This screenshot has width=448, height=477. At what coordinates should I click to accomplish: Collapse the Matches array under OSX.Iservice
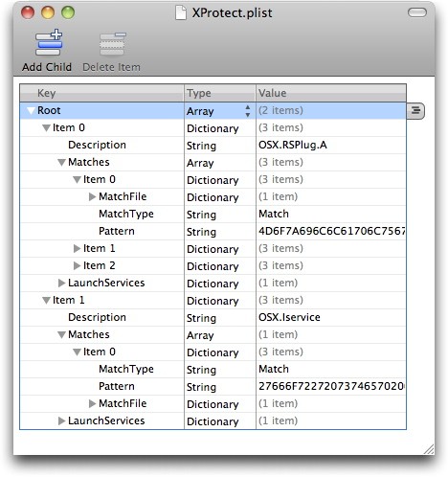coord(61,335)
